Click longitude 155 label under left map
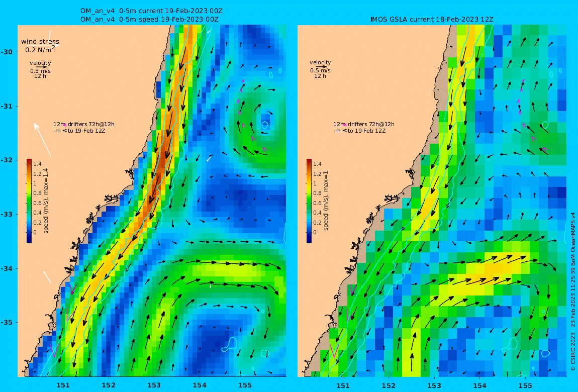The height and width of the screenshot is (392, 578). click(245, 385)
